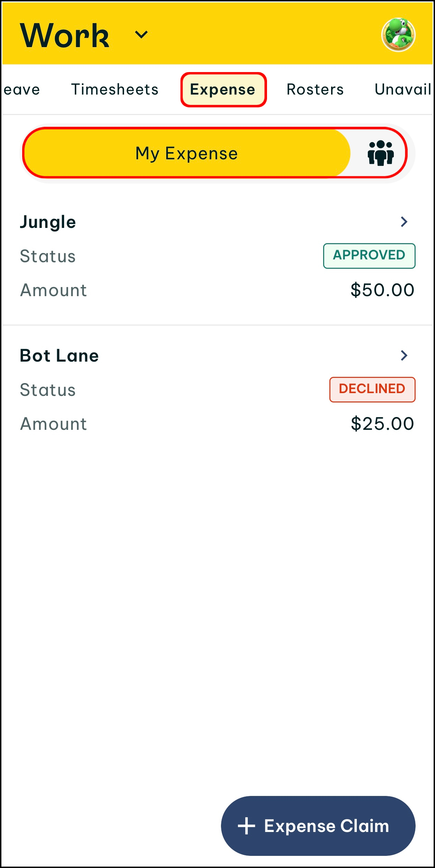Screen dimensions: 435x868
Task: Click the plus icon on Expense Claim
Action: (247, 826)
